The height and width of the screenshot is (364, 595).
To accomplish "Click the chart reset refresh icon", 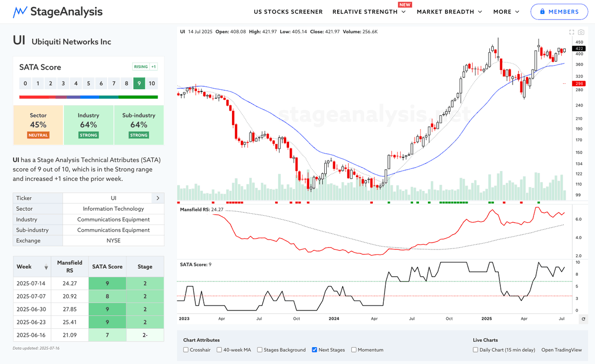I will click(583, 319).
